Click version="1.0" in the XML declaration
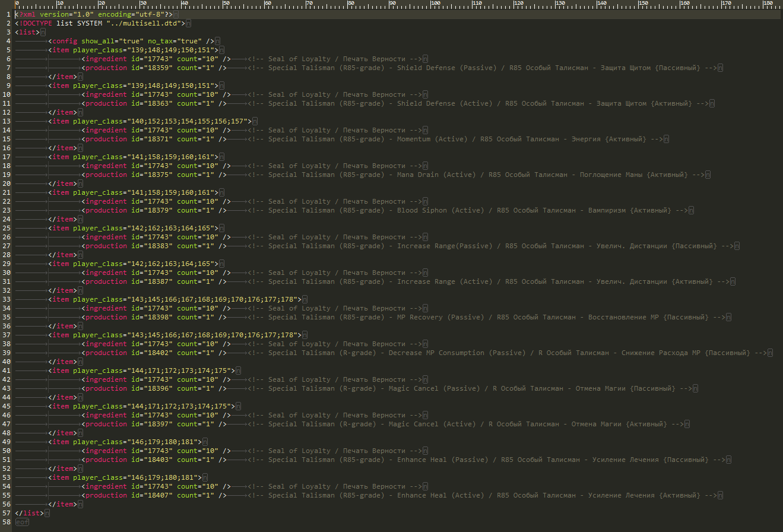Viewport: 783px width, 532px height. (66, 14)
